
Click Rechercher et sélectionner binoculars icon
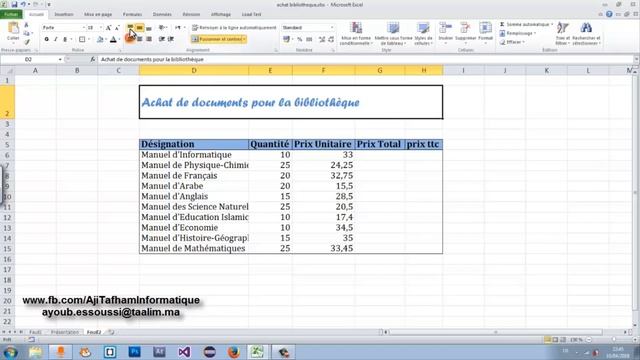[586, 29]
